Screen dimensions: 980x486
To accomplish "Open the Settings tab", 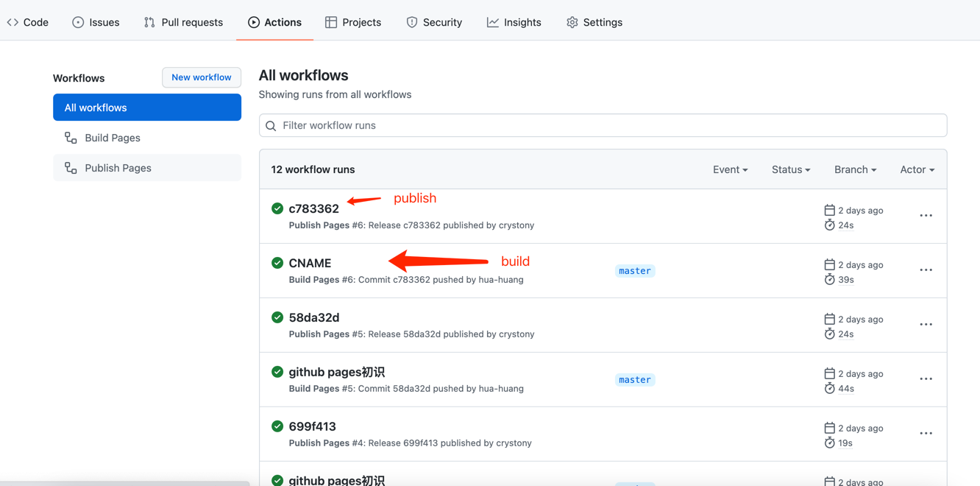I will (594, 22).
